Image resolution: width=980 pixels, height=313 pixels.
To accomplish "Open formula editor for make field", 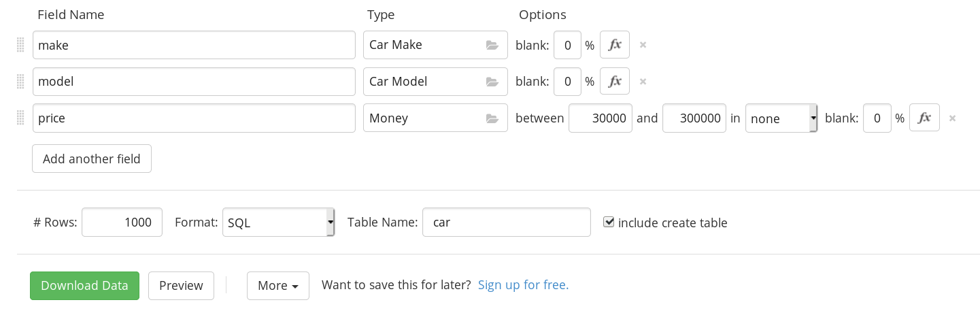I will (615, 45).
